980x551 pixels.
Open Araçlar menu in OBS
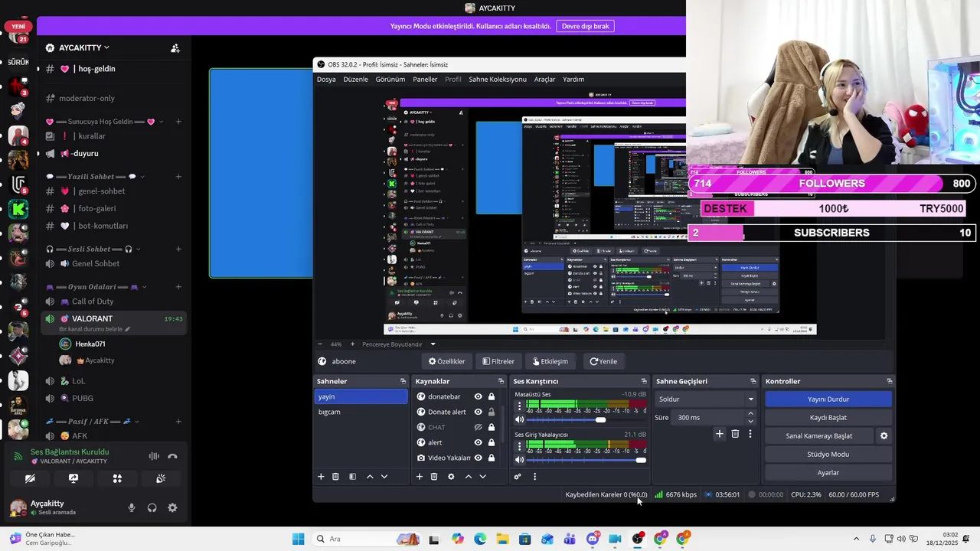coord(544,80)
